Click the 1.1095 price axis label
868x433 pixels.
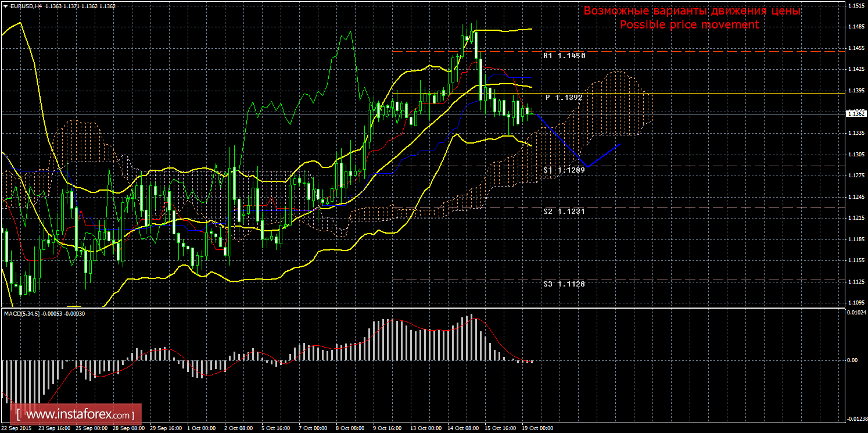855,303
